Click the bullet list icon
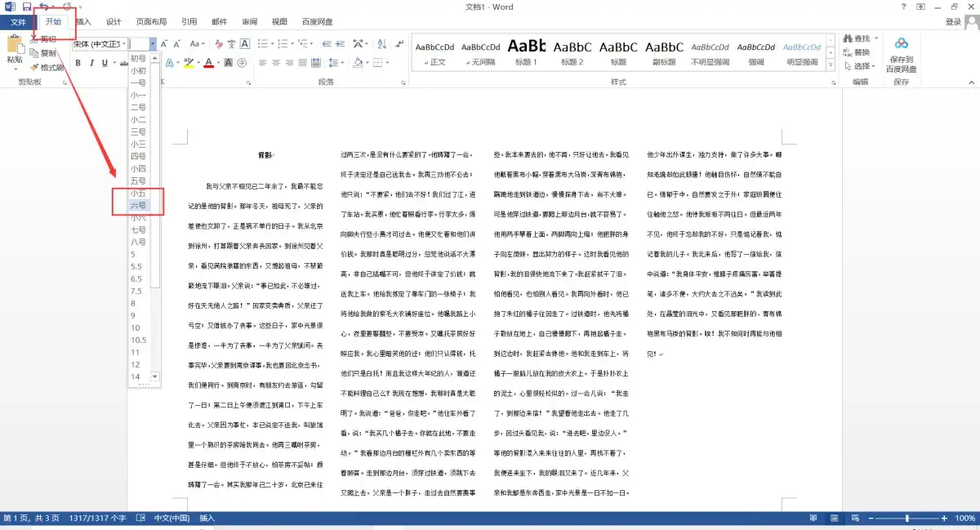 click(x=264, y=44)
